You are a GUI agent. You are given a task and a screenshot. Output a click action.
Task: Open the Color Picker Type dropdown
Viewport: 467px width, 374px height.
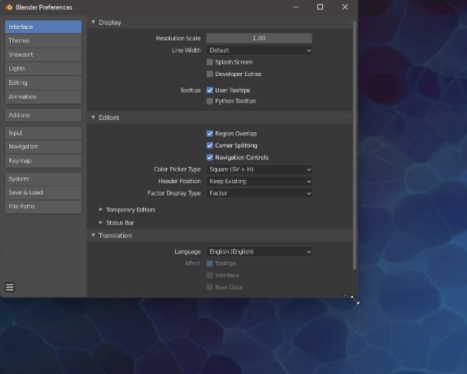[259, 169]
